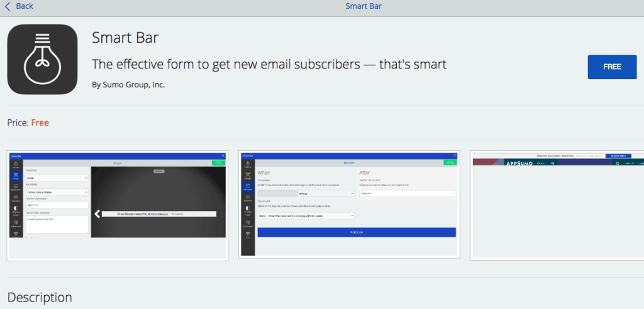
Task: Open the AppSumo preview screenshot thumbnail
Action: tap(557, 205)
